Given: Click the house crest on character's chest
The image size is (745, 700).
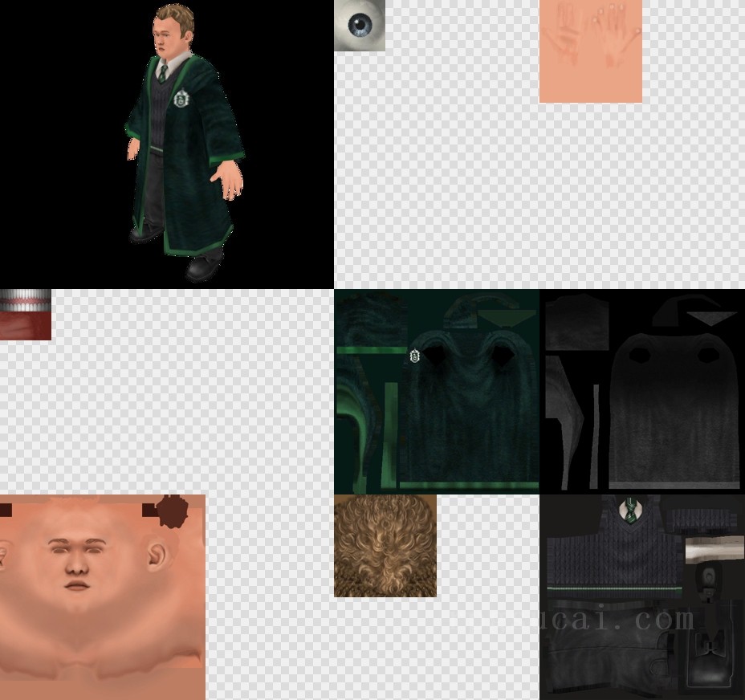Looking at the screenshot, I should point(181,99).
